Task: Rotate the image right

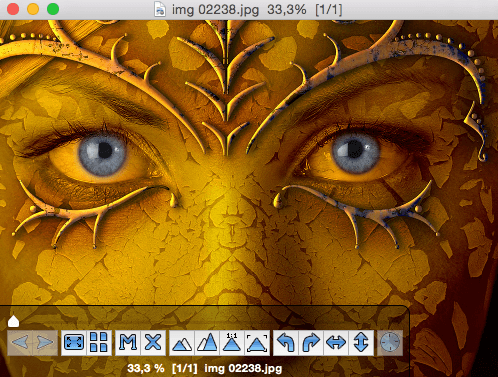Action: (x=311, y=342)
